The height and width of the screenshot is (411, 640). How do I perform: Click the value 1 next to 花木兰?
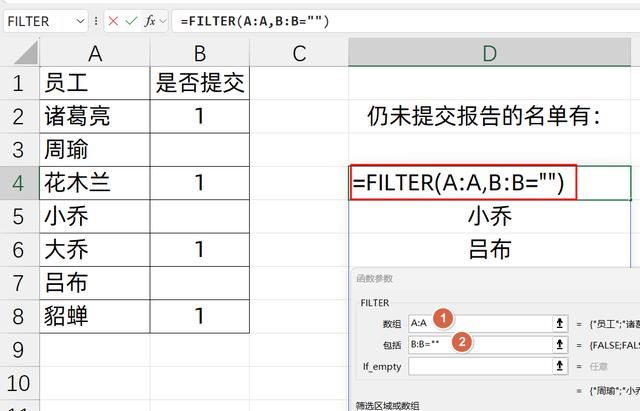point(200,183)
